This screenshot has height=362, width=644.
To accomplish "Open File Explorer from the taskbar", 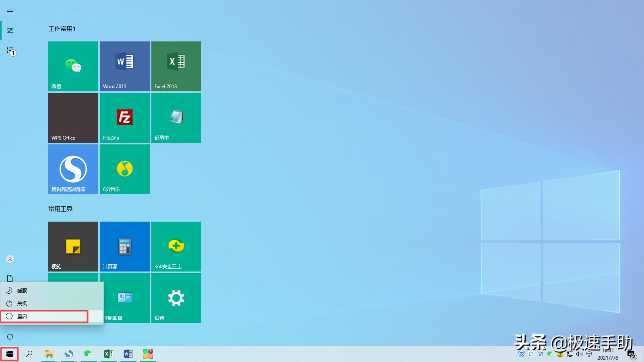I will pyautogui.click(x=49, y=354).
